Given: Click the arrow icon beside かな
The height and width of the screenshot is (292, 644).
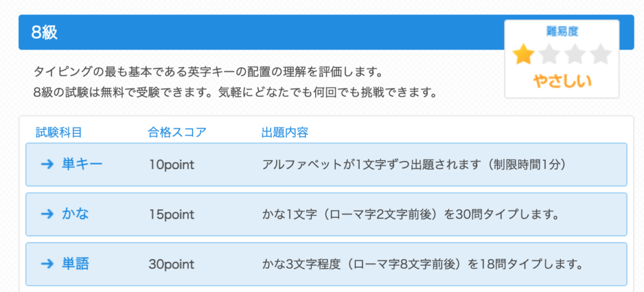Looking at the screenshot, I should 46,214.
